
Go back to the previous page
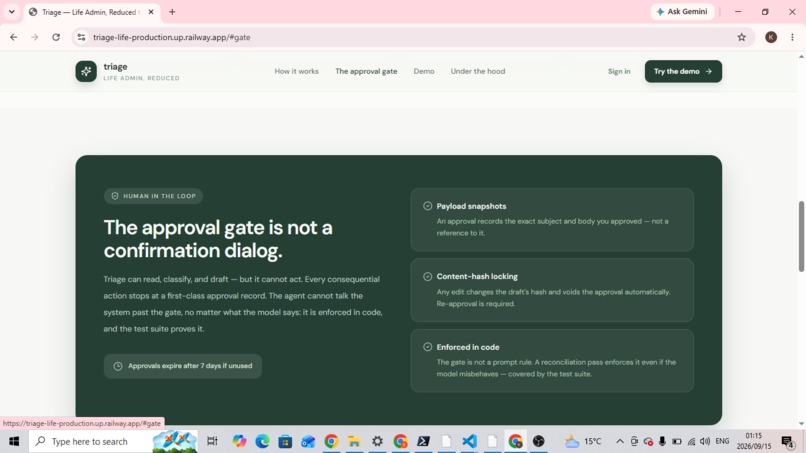coord(13,37)
